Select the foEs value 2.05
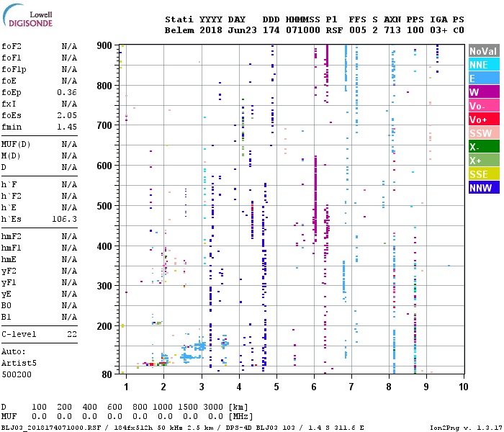The height and width of the screenshot is (432, 504). click(67, 115)
